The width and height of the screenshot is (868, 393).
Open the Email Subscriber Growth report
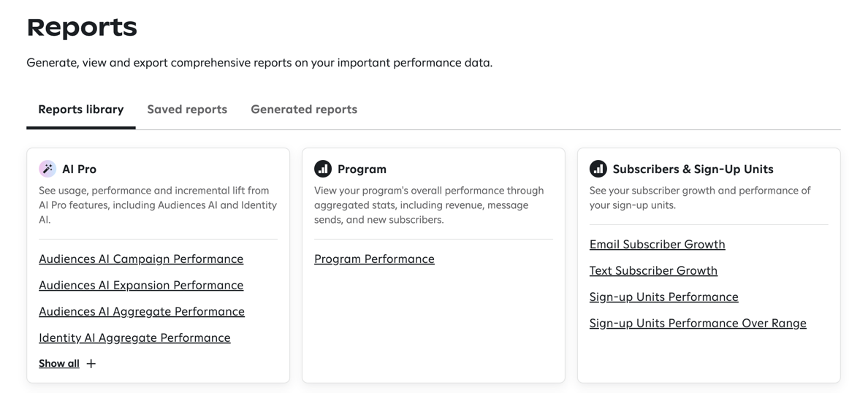(x=657, y=244)
